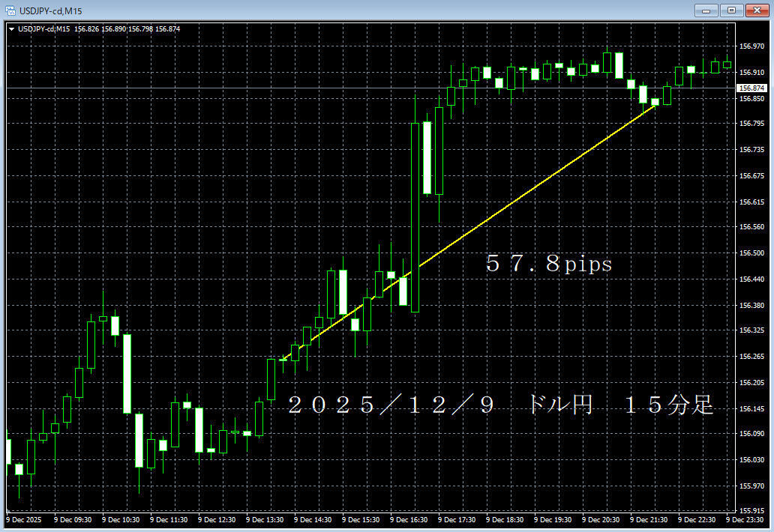Screen dimensions: 774x532
Task: Restore down the chart window
Action: (731, 10)
